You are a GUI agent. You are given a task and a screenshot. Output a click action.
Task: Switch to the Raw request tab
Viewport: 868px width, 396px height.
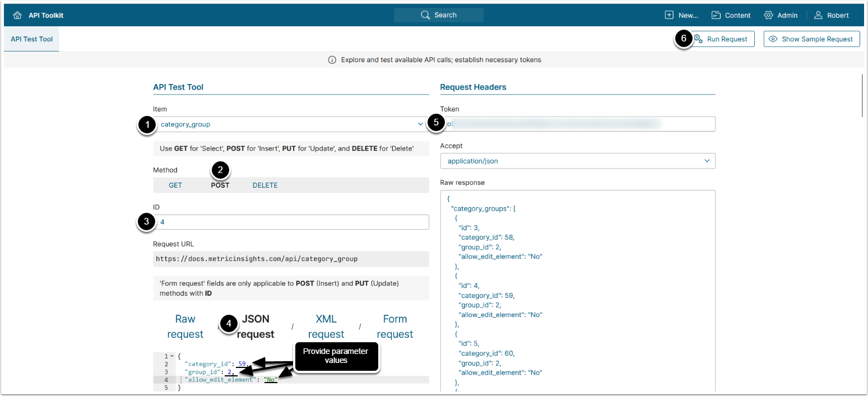click(x=185, y=327)
